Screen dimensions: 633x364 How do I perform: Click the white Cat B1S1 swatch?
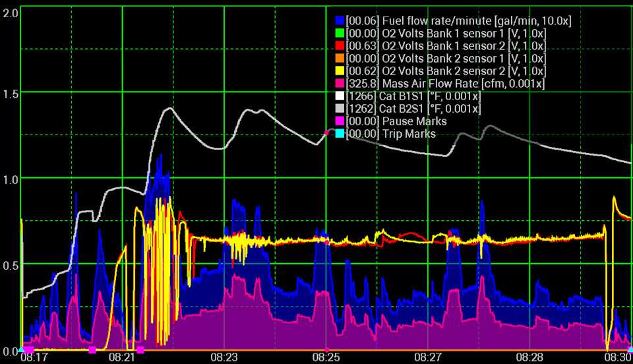tap(340, 96)
